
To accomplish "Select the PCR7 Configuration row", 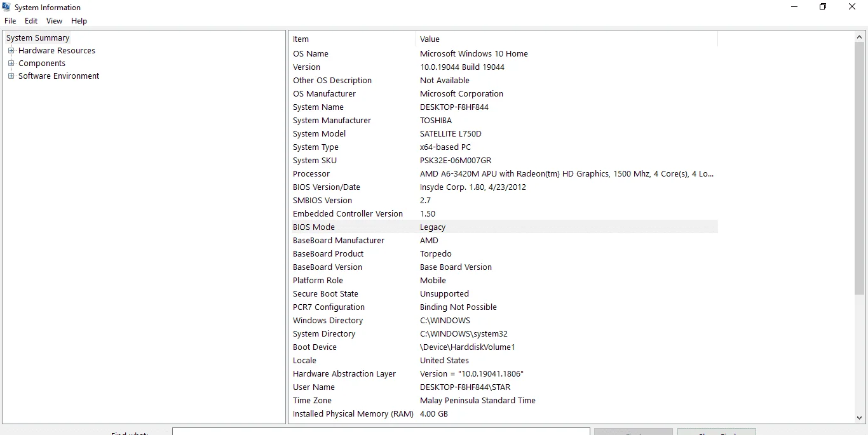I will click(x=503, y=307).
